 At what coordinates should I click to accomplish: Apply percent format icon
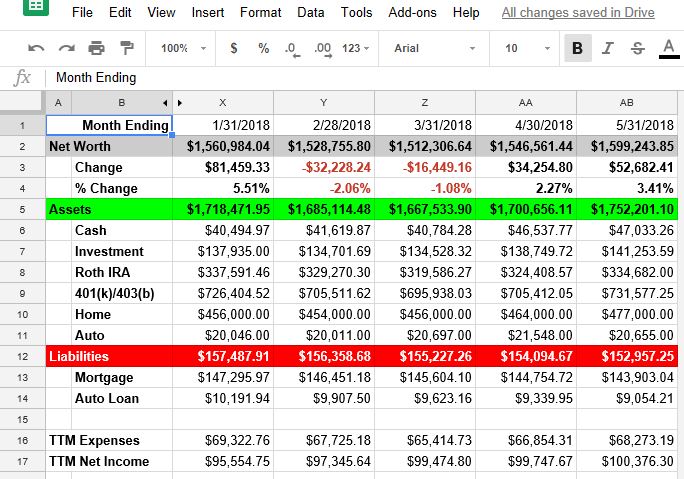[x=263, y=48]
